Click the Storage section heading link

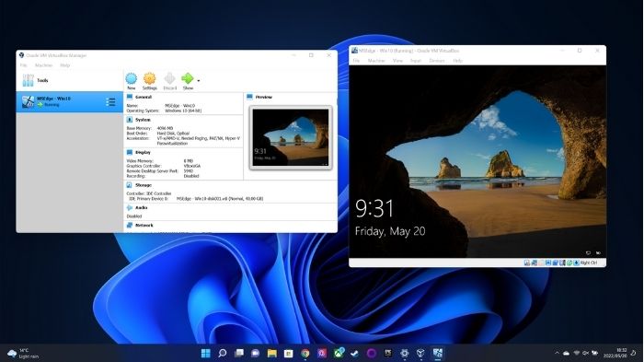(144, 185)
